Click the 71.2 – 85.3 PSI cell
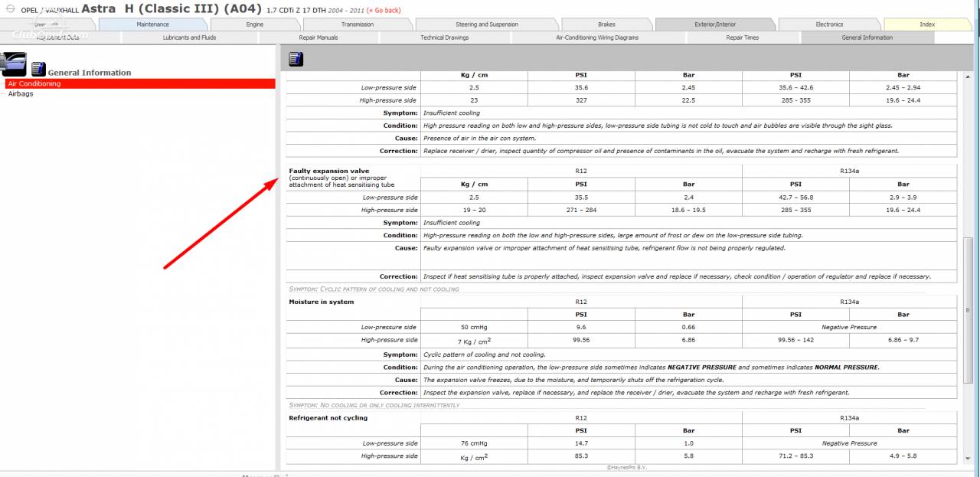Screen dimensions: 980x477 (795, 456)
